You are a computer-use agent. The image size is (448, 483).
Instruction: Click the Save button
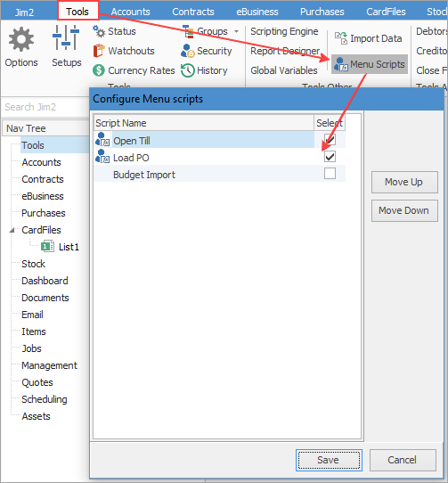[x=329, y=460]
